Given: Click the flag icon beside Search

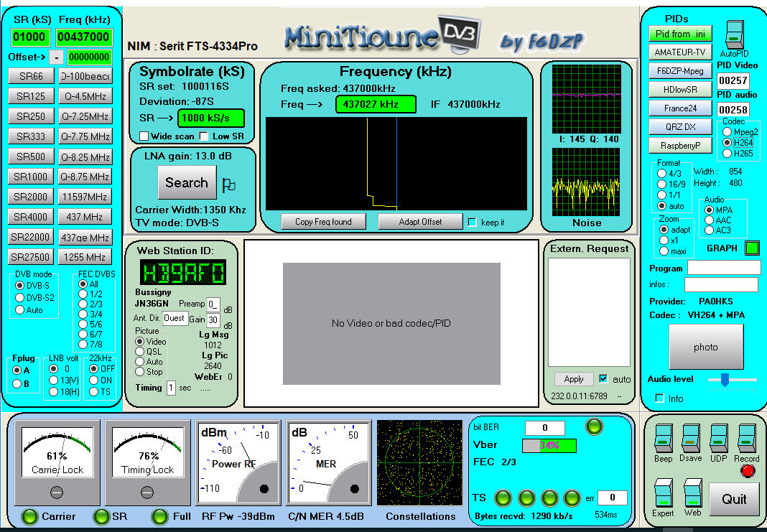Looking at the screenshot, I should tap(228, 185).
